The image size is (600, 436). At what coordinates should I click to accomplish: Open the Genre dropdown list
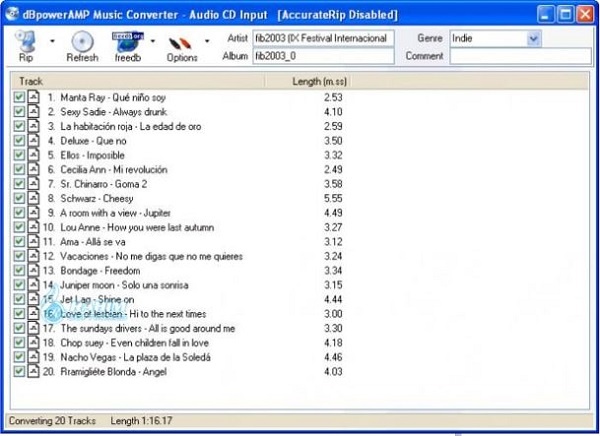[x=532, y=38]
